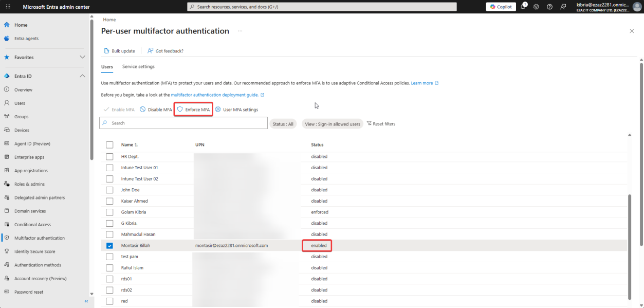The height and width of the screenshot is (308, 644).
Task: Check the Intune Test User 01 checkbox
Action: [x=109, y=168]
